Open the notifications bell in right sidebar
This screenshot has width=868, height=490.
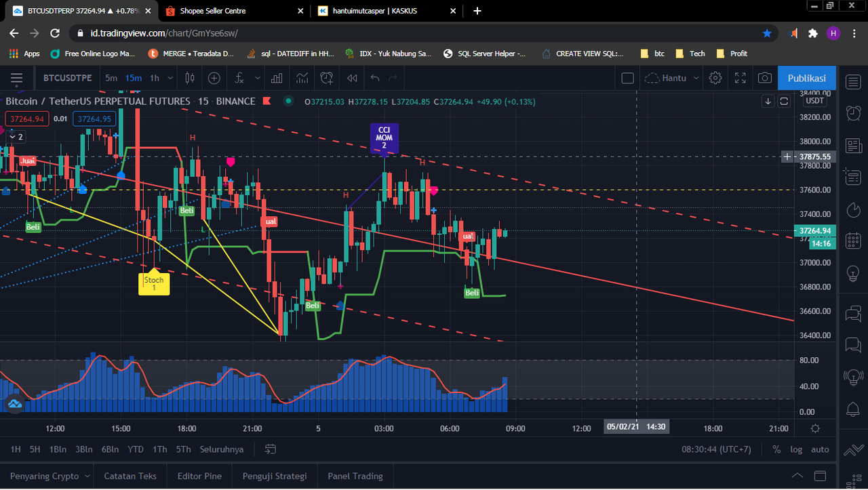tap(853, 409)
